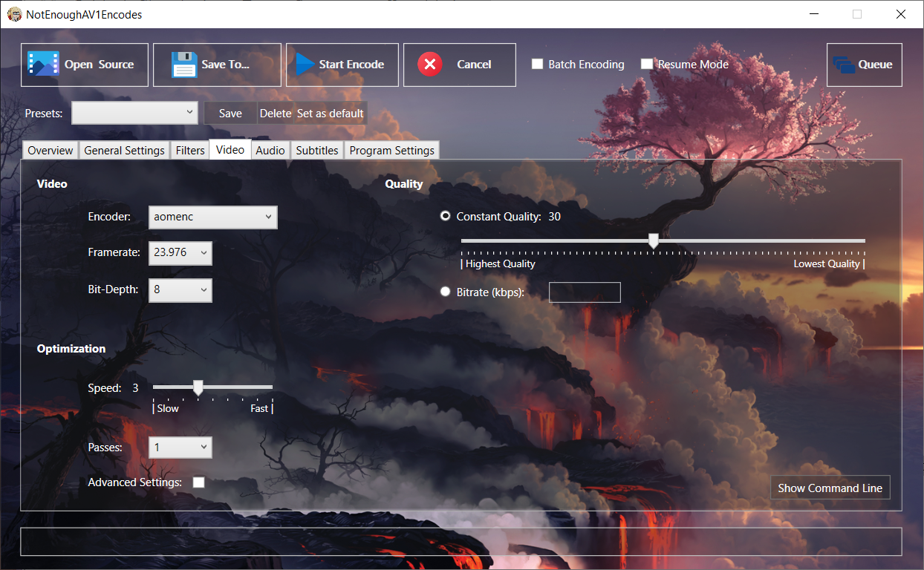Click the Framerate: label
Image resolution: width=924 pixels, height=570 pixels.
coord(114,252)
